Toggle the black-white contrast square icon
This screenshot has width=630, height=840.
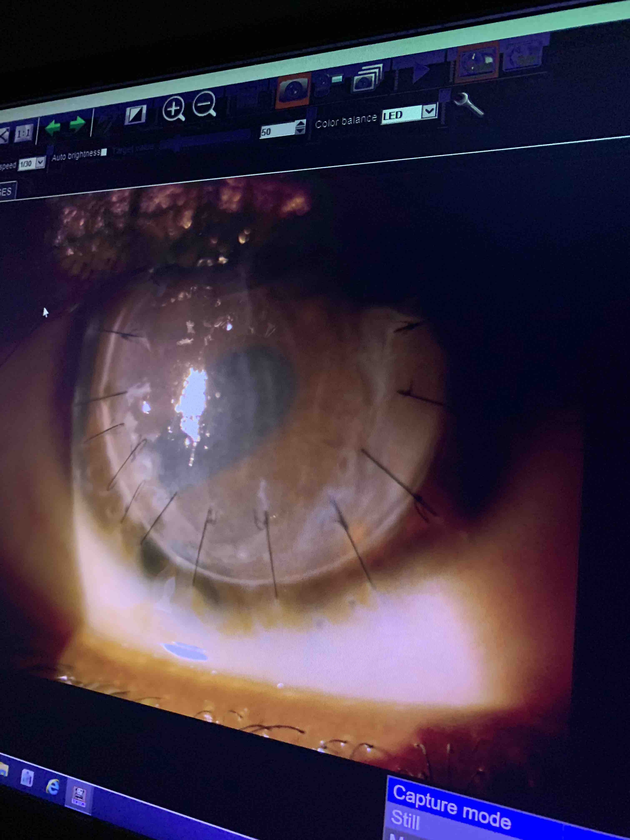[x=136, y=115]
